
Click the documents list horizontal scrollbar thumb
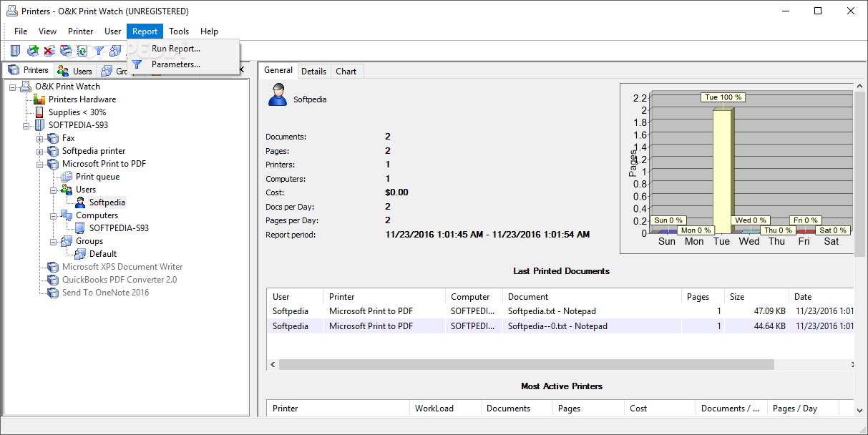click(527, 365)
